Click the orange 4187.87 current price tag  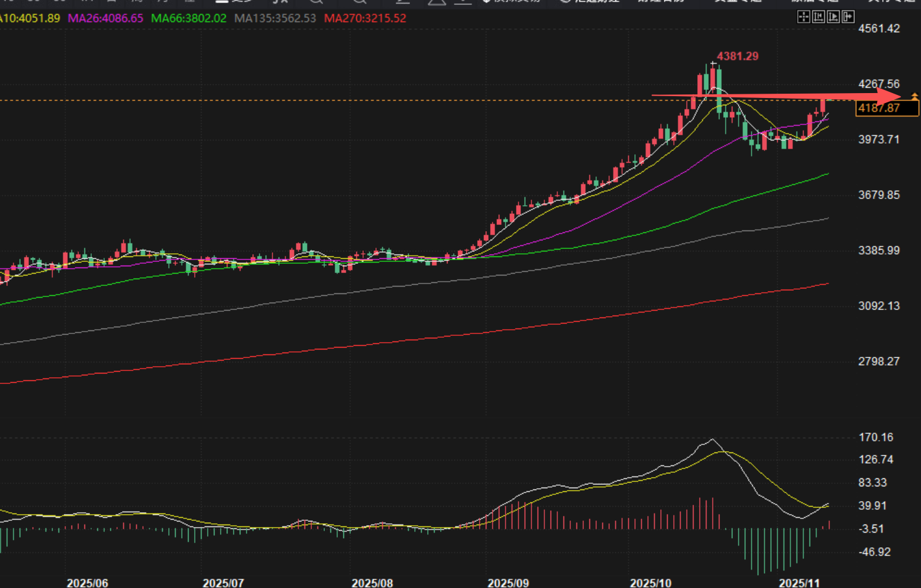tap(886, 108)
